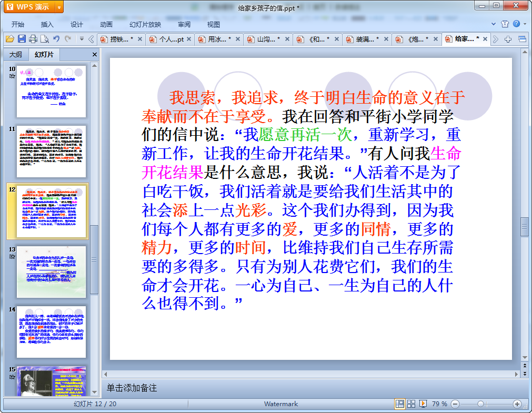Open the 设计 menu
The height and width of the screenshot is (413, 532).
pos(76,24)
